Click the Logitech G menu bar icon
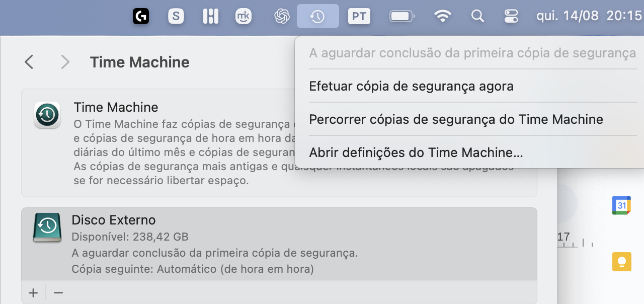Viewport: 644px width, 304px height. click(140, 16)
